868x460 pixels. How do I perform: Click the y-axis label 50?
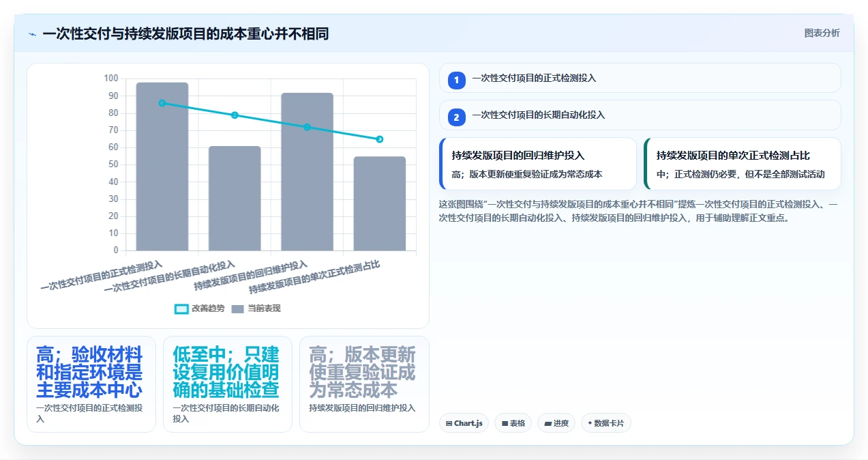coord(113,164)
